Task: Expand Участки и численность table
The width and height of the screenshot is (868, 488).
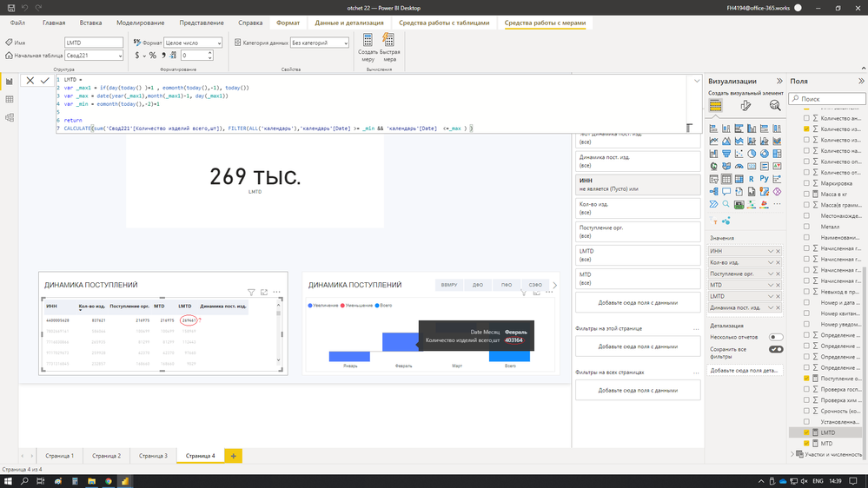Action: [x=792, y=454]
